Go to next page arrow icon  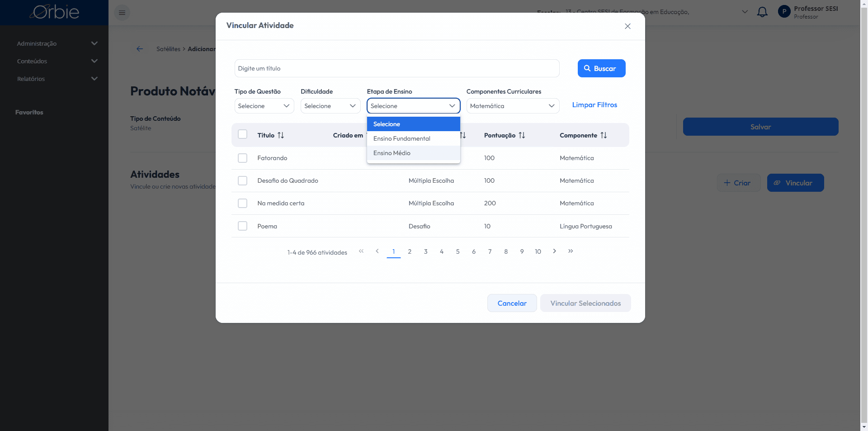tap(554, 251)
